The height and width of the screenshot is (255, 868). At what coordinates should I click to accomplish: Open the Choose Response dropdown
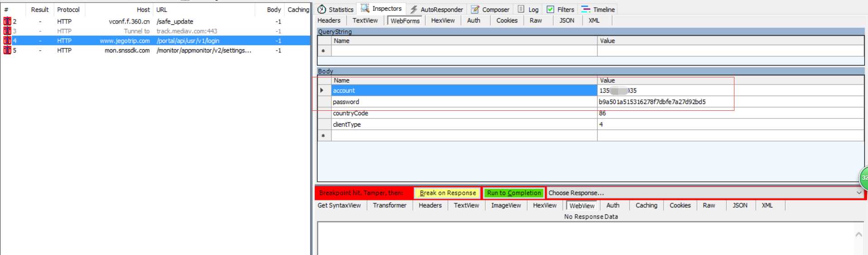tap(705, 193)
